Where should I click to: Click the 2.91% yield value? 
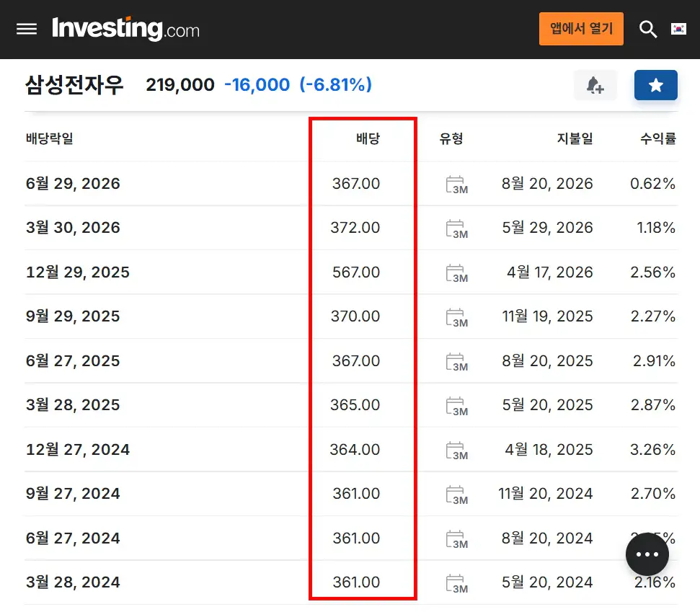point(654,360)
